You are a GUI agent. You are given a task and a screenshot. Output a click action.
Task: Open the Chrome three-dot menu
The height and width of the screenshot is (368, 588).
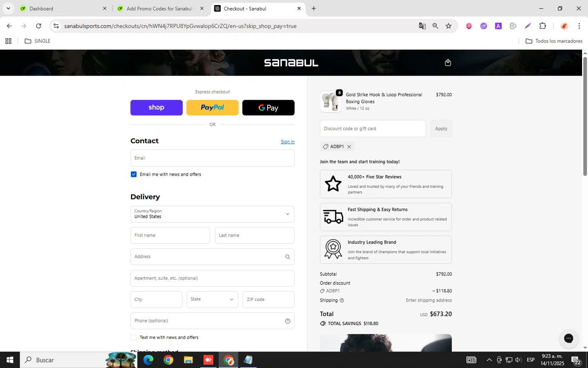pyautogui.click(x=579, y=26)
